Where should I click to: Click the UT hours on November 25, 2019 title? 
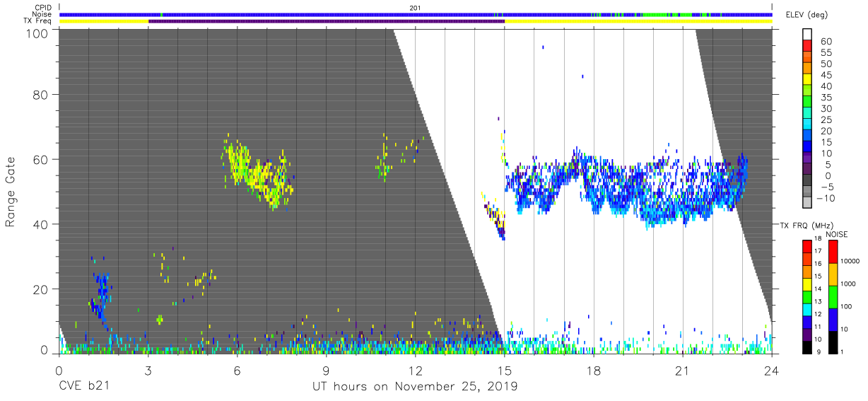[415, 387]
